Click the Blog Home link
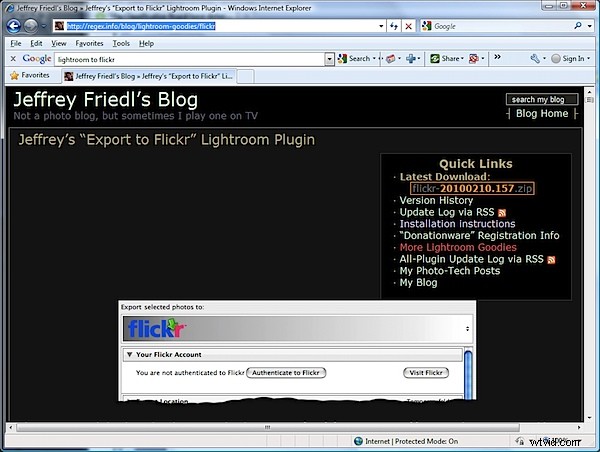 click(542, 114)
